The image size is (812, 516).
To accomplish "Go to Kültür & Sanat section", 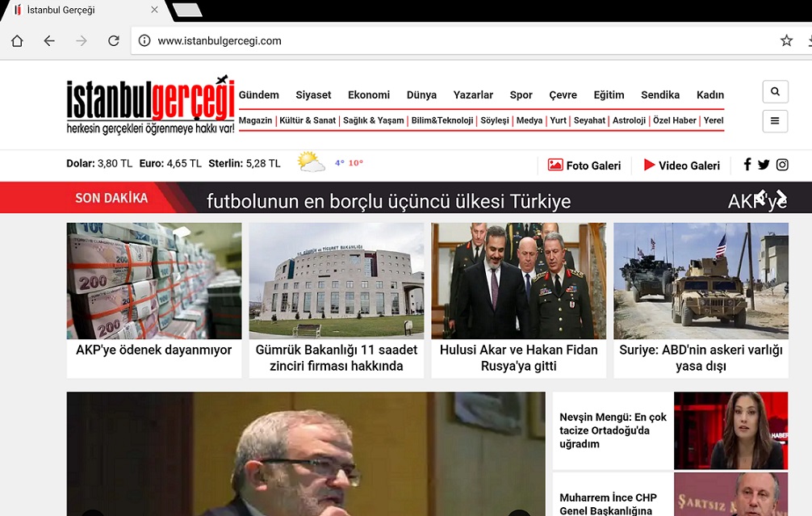I will (308, 120).
